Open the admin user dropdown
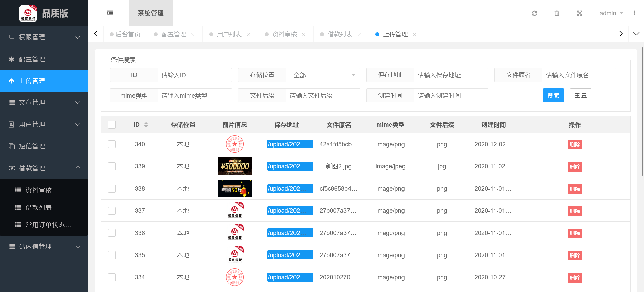The height and width of the screenshot is (292, 644). (611, 13)
